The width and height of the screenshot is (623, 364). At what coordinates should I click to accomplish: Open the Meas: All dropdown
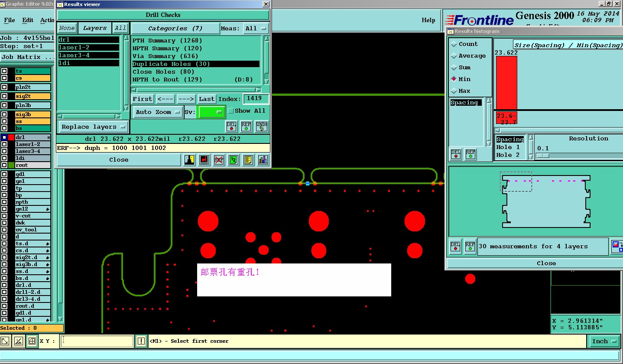256,29
